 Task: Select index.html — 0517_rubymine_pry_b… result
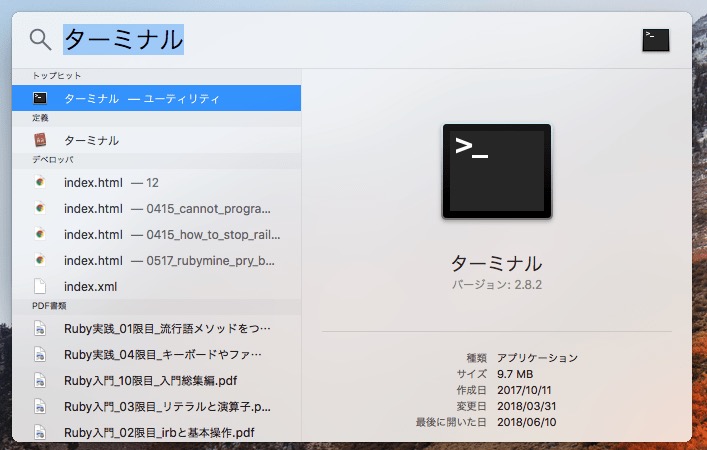pos(156,261)
